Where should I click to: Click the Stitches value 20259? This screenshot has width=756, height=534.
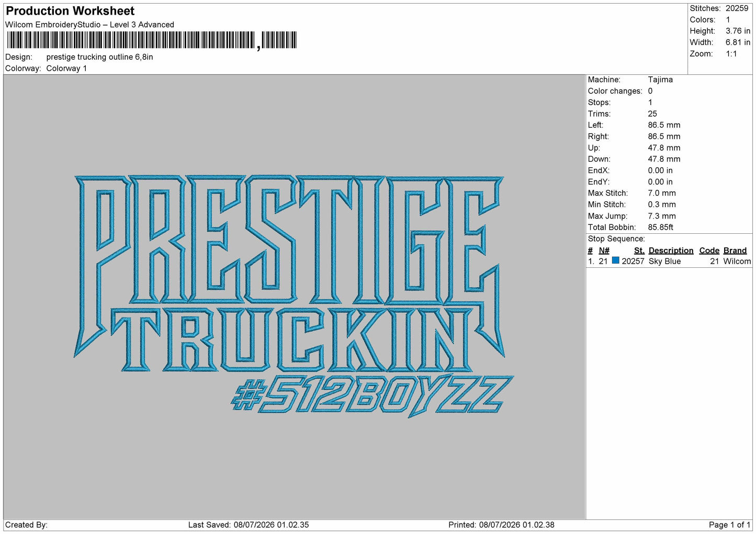[x=737, y=8]
